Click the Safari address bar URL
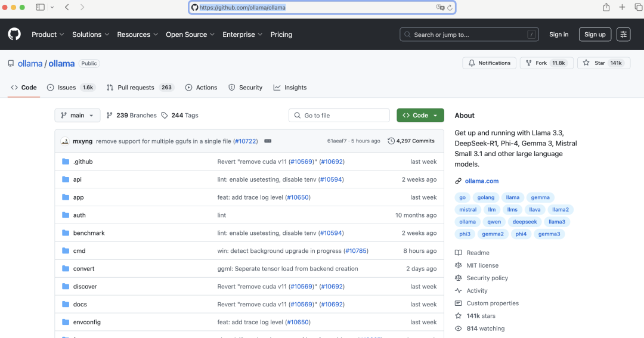This screenshot has height=338, width=644. pos(242,7)
